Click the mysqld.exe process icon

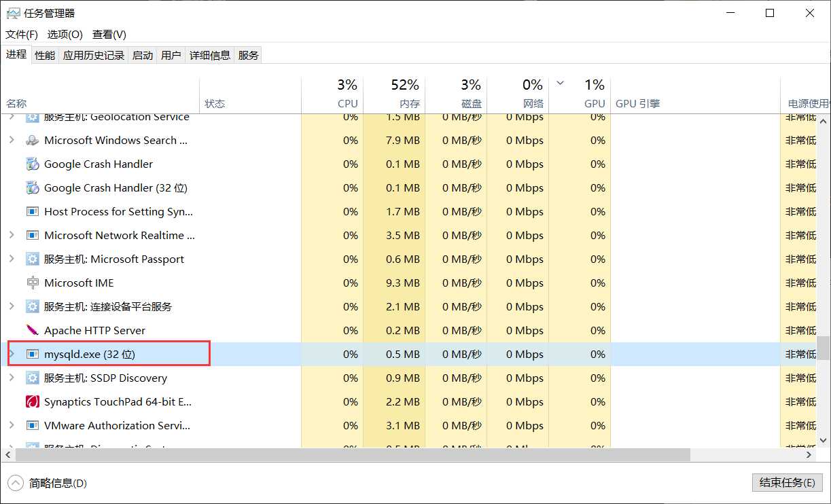pos(32,355)
